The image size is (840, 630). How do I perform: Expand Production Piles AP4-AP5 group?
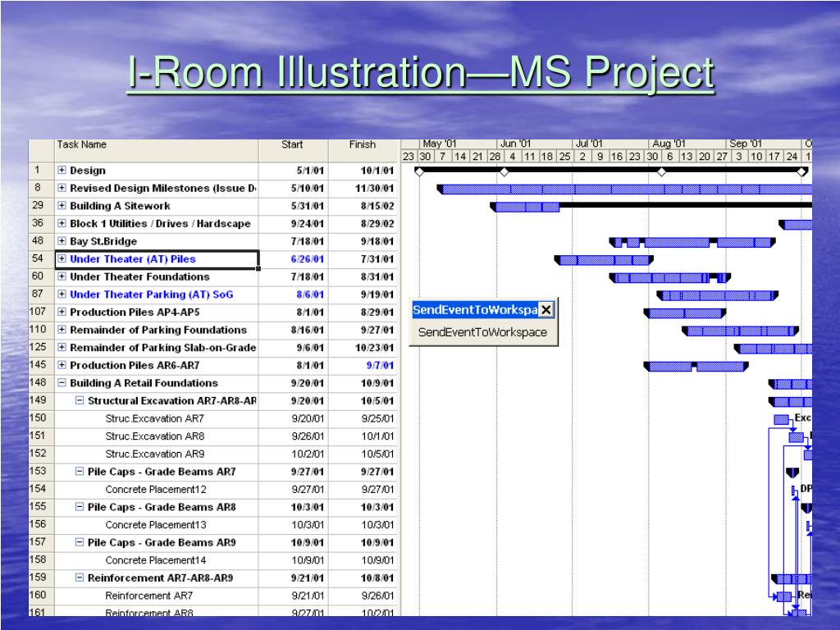pyautogui.click(x=62, y=311)
